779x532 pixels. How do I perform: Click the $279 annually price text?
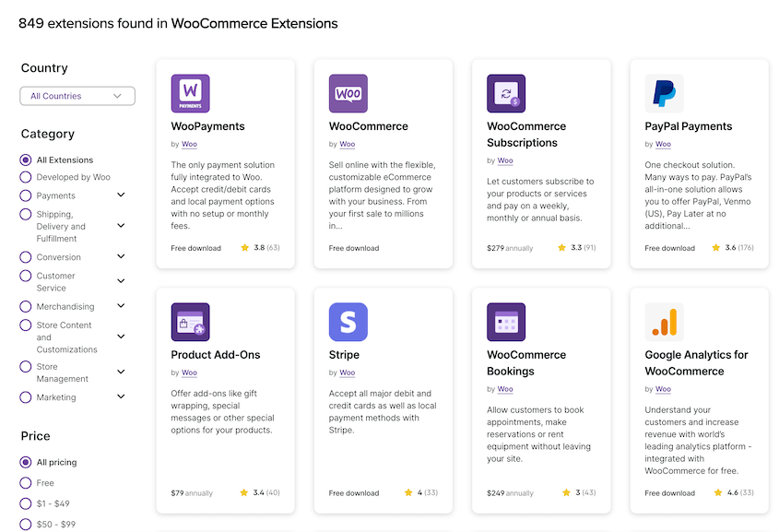[510, 248]
